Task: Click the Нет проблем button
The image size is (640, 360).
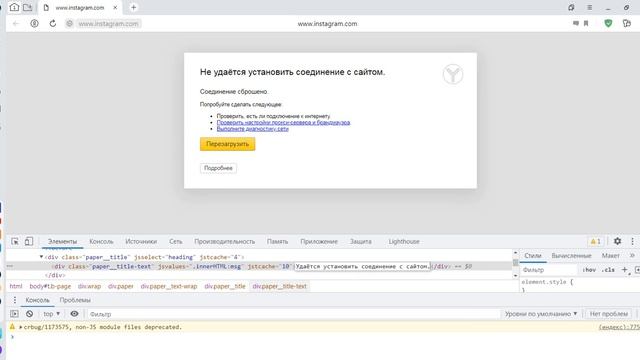Action: click(609, 314)
